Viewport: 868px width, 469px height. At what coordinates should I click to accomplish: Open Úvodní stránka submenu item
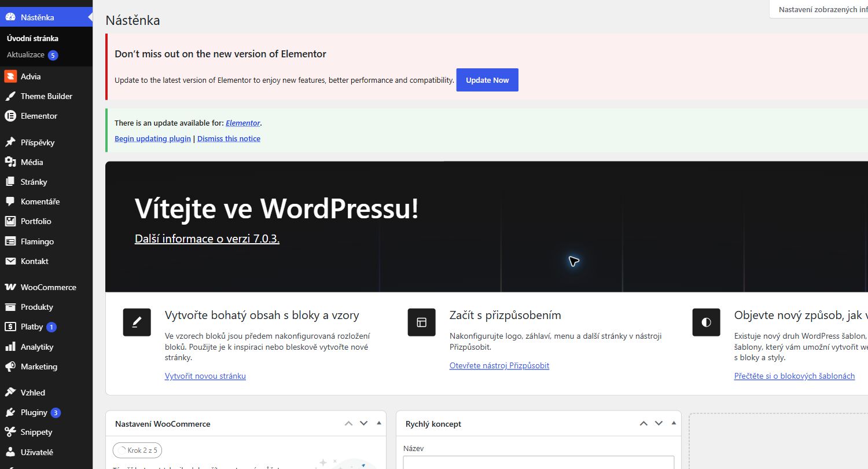point(32,38)
